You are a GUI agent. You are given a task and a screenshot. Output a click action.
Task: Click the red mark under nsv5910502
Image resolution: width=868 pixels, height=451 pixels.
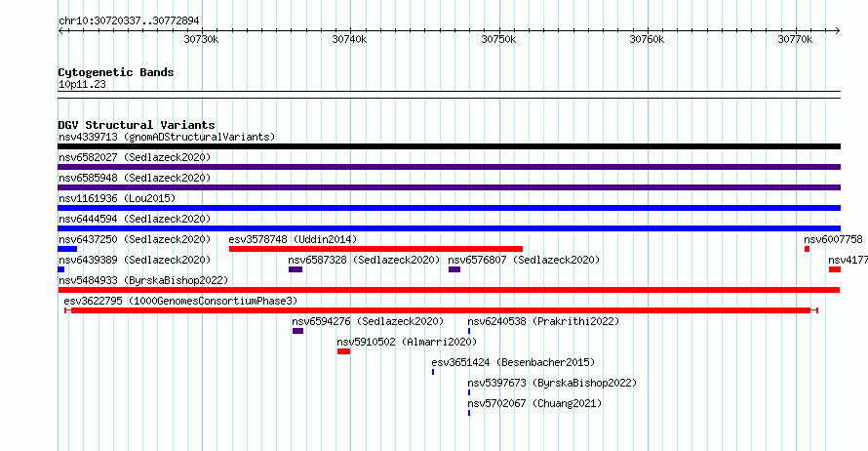(x=343, y=351)
